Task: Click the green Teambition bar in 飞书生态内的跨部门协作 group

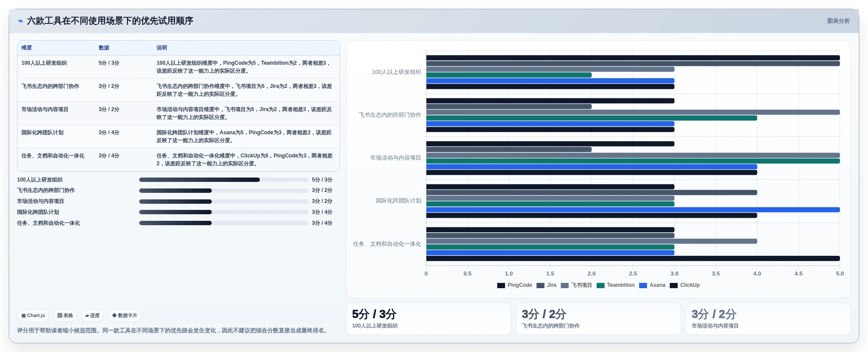Action: click(x=592, y=118)
